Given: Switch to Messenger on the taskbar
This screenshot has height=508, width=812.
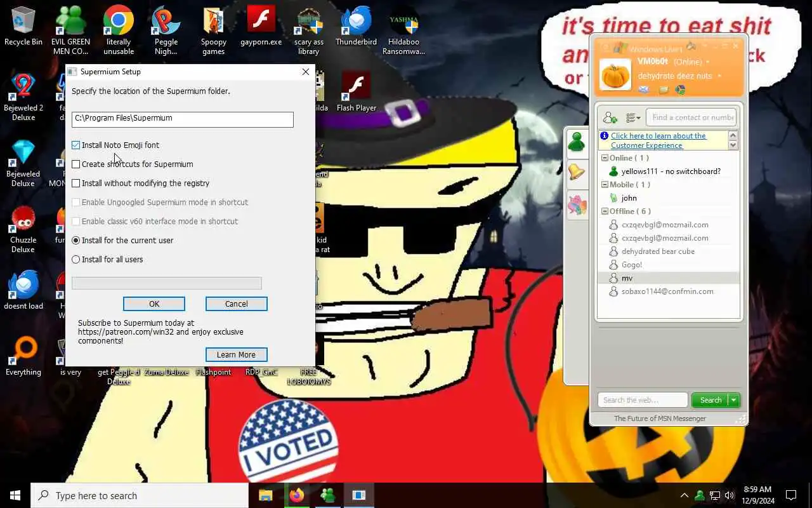Looking at the screenshot, I should tap(328, 495).
